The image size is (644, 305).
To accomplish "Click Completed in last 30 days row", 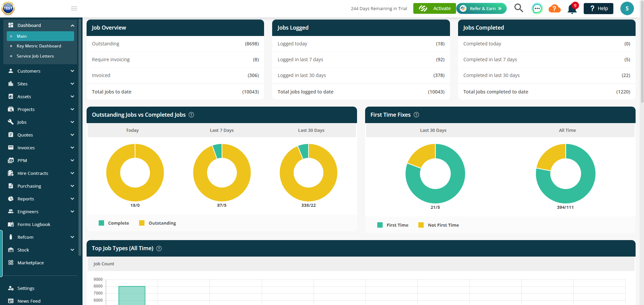I will [547, 75].
